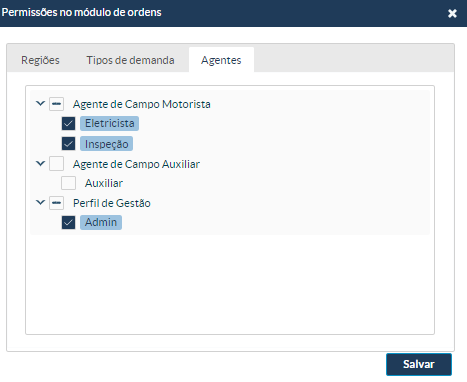467x382 pixels.
Task: Toggle the Perfil de Gestão parent checkbox
Action: (57, 203)
